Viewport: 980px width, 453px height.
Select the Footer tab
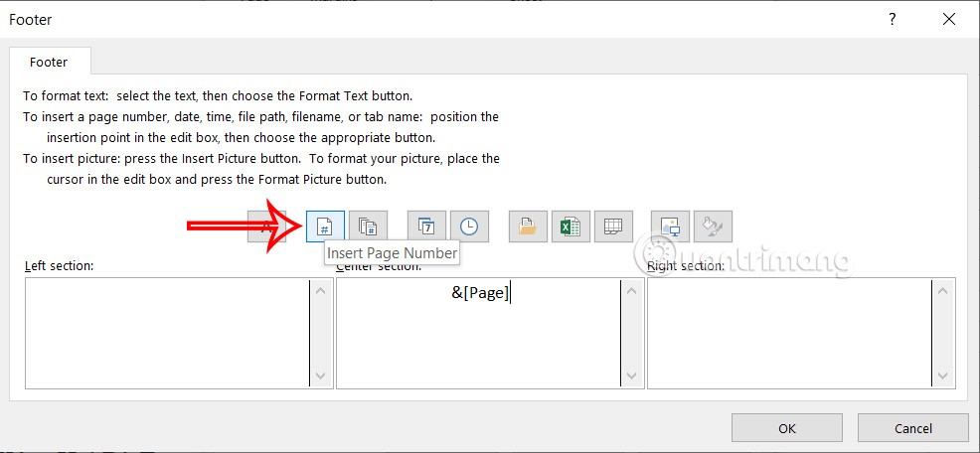[x=49, y=62]
